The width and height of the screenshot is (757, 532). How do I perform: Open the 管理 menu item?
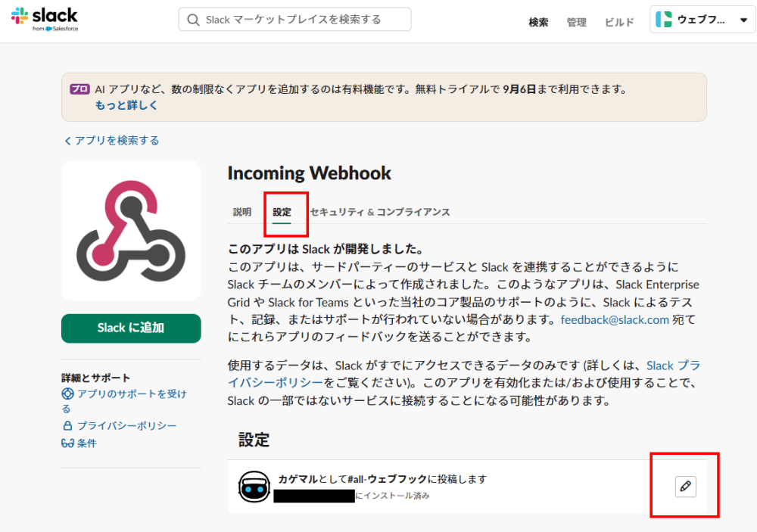[576, 22]
